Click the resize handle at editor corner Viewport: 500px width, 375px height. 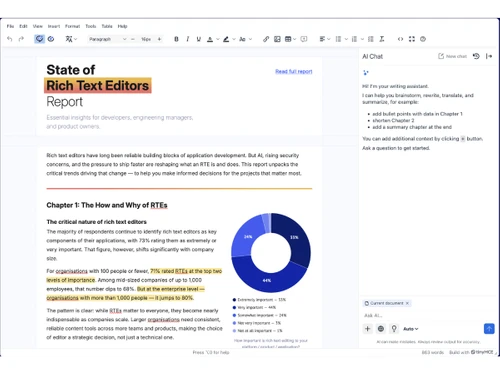pyautogui.click(x=496, y=353)
